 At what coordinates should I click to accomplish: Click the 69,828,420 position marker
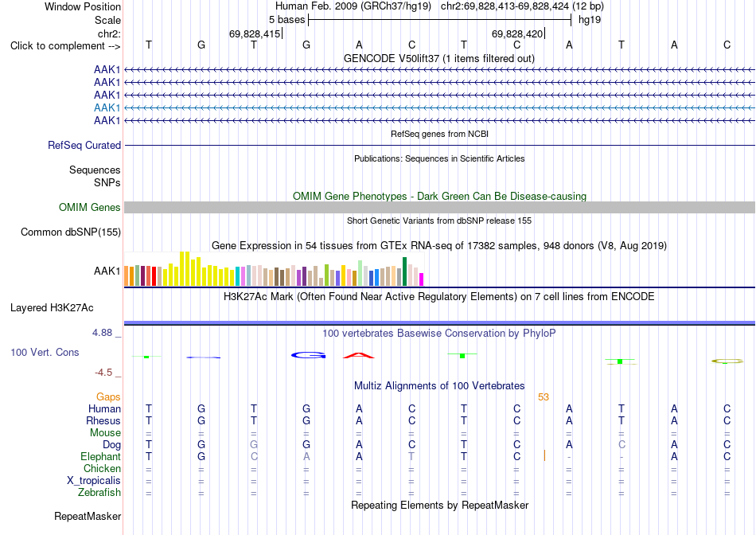point(516,33)
